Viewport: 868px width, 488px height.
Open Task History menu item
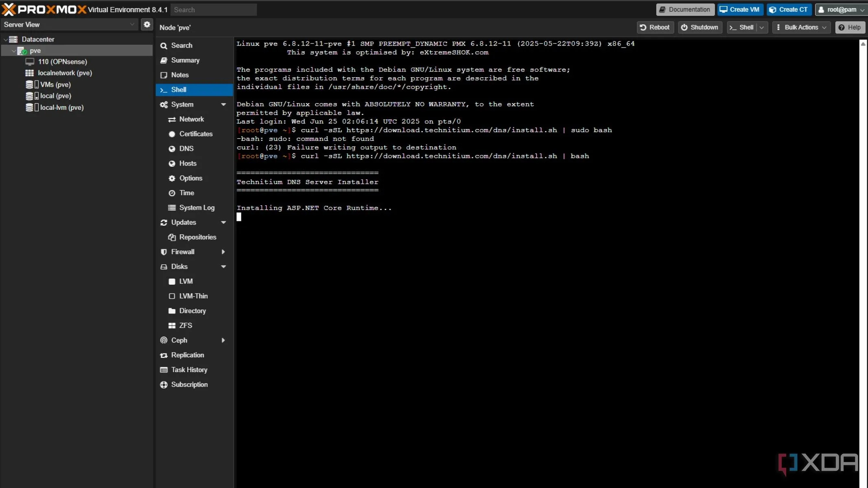(189, 370)
